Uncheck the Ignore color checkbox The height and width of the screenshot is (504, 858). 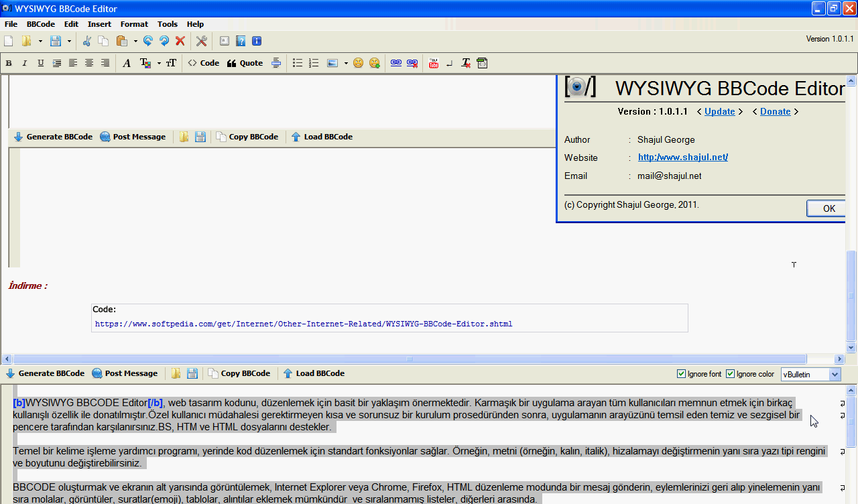click(731, 374)
